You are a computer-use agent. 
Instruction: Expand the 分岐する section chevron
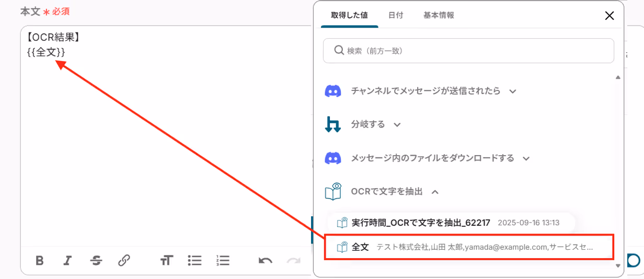(397, 125)
